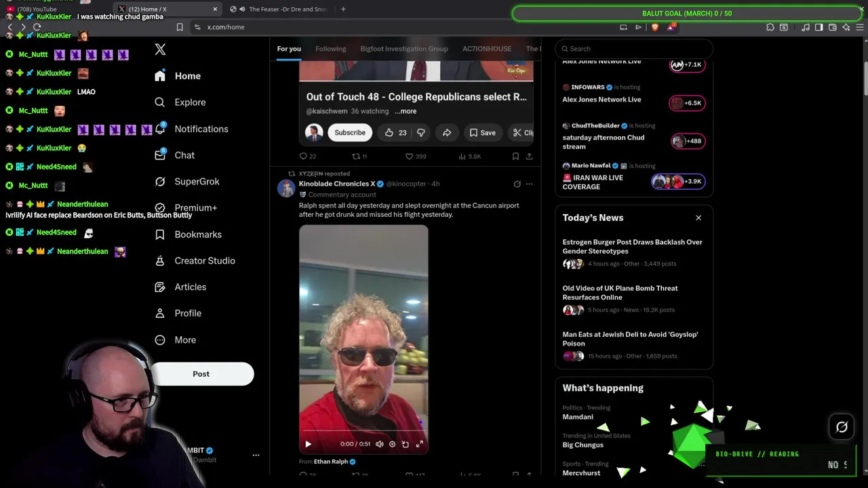Click the floating Grok button
The image size is (868, 488).
click(842, 427)
